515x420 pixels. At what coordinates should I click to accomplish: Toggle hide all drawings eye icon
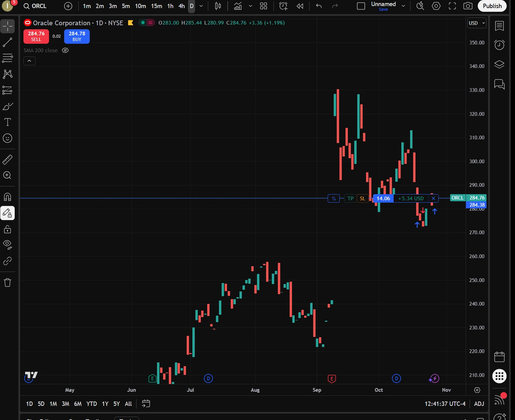click(7, 245)
